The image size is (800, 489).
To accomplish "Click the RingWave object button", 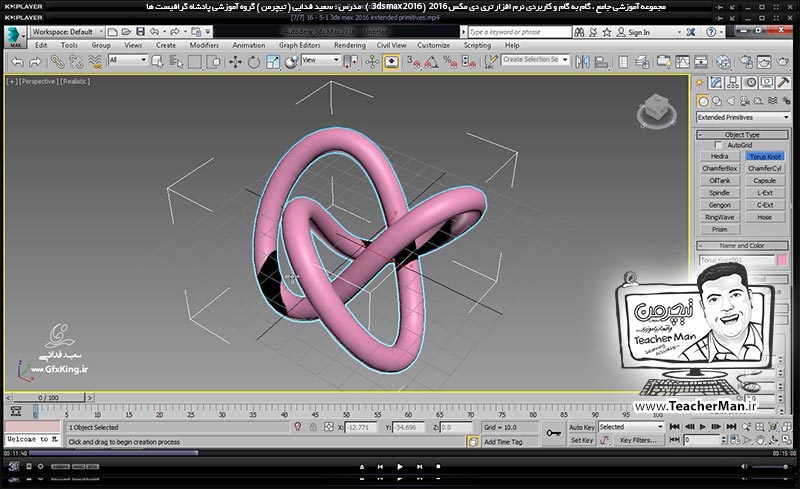I will click(x=719, y=217).
